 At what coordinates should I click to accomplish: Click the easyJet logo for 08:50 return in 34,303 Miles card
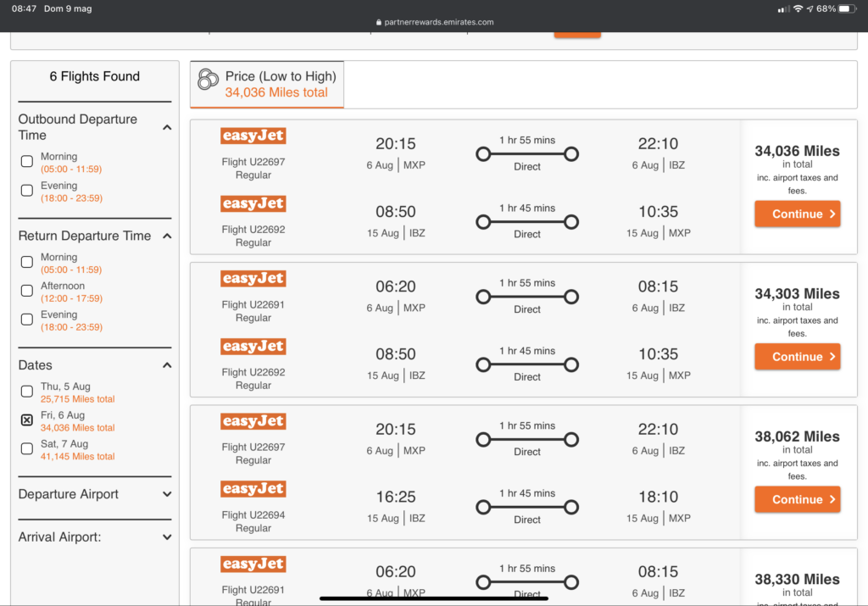[253, 347]
